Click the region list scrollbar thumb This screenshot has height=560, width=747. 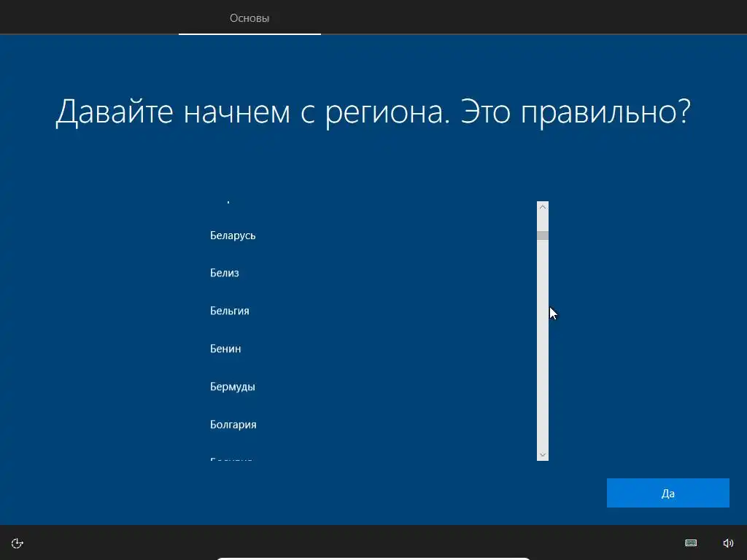[543, 236]
